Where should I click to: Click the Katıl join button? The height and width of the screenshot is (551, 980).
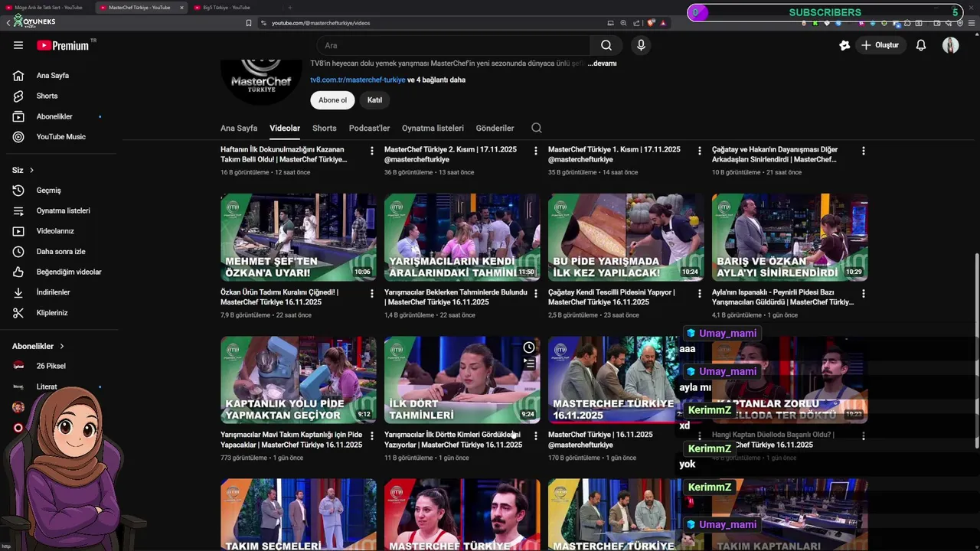(x=374, y=100)
